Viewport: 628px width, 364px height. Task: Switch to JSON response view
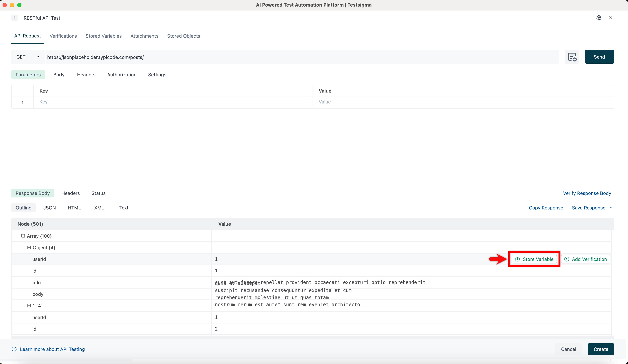click(x=49, y=207)
